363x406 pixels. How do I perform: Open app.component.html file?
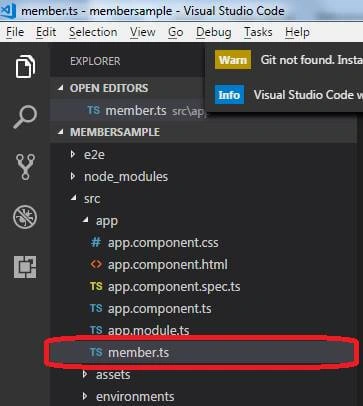(x=168, y=265)
